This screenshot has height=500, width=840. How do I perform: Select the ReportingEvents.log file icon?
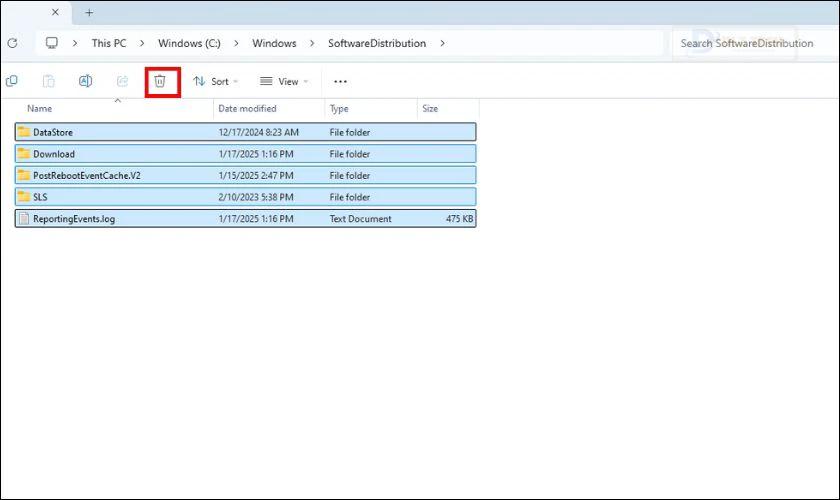24,219
